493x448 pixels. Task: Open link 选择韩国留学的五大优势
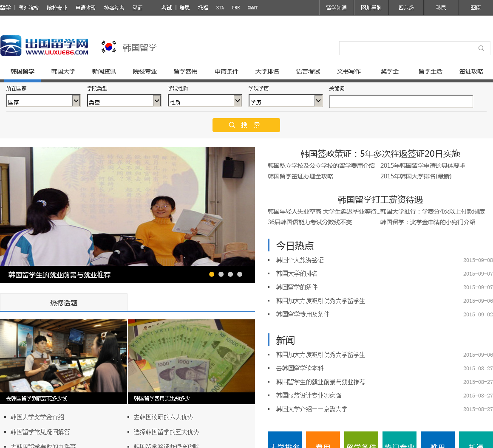tap(166, 432)
